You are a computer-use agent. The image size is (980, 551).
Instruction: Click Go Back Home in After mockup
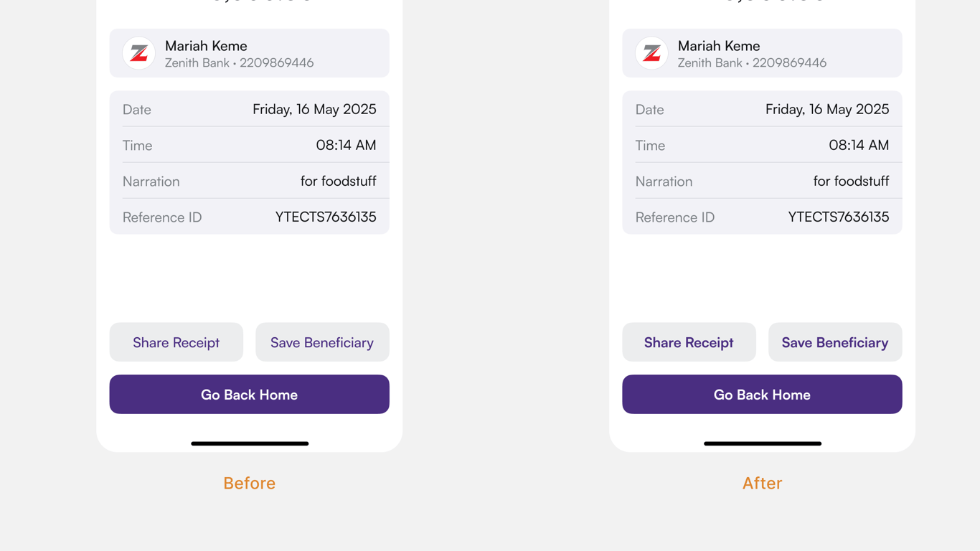click(x=762, y=395)
